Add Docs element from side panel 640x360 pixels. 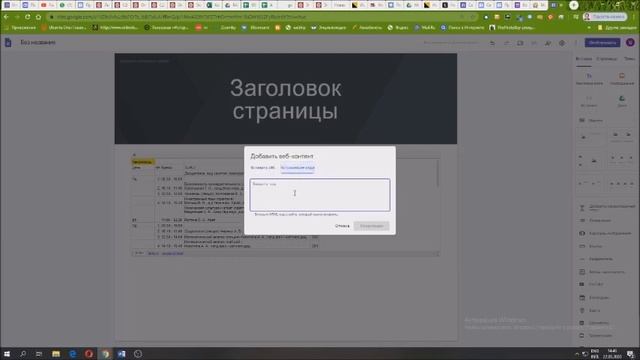[594, 323]
